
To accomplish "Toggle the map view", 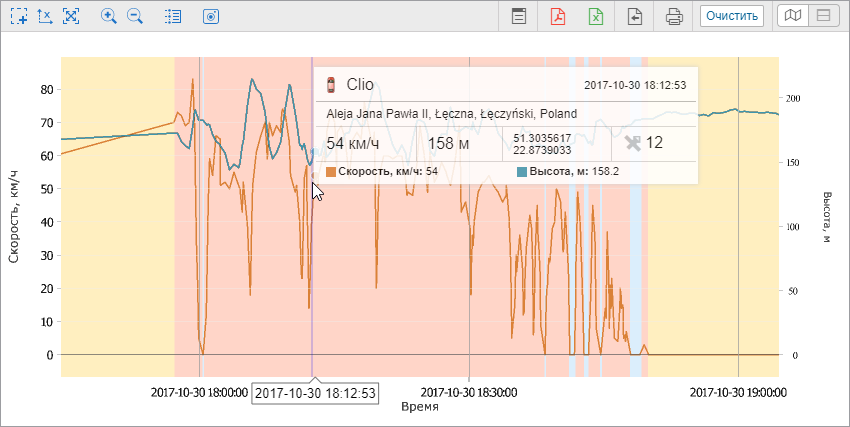I will (x=792, y=16).
